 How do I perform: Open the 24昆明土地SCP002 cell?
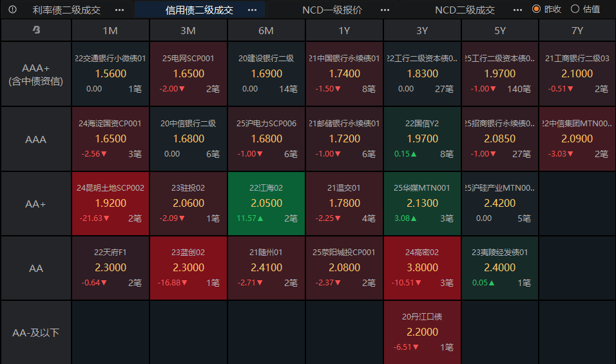110,204
